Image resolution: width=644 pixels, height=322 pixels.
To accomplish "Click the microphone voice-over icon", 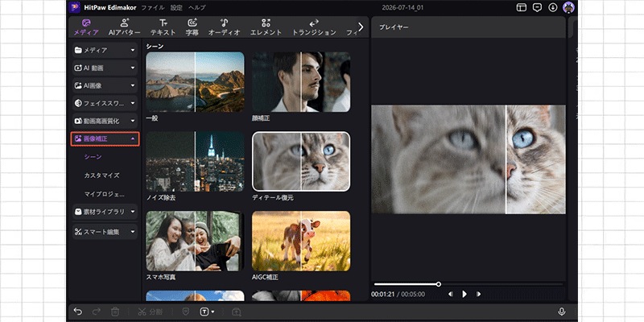I will [x=561, y=312].
